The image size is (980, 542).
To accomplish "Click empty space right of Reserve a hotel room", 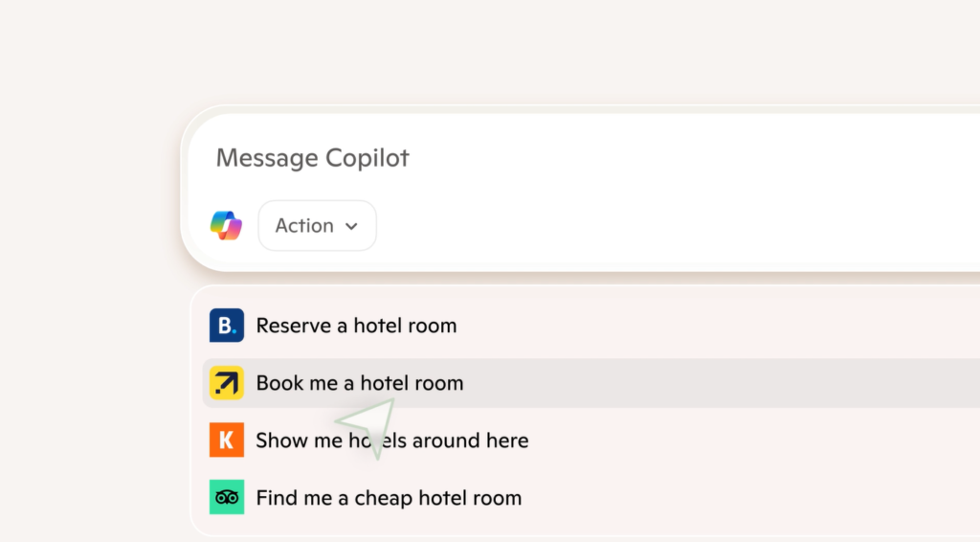I will pos(719,326).
